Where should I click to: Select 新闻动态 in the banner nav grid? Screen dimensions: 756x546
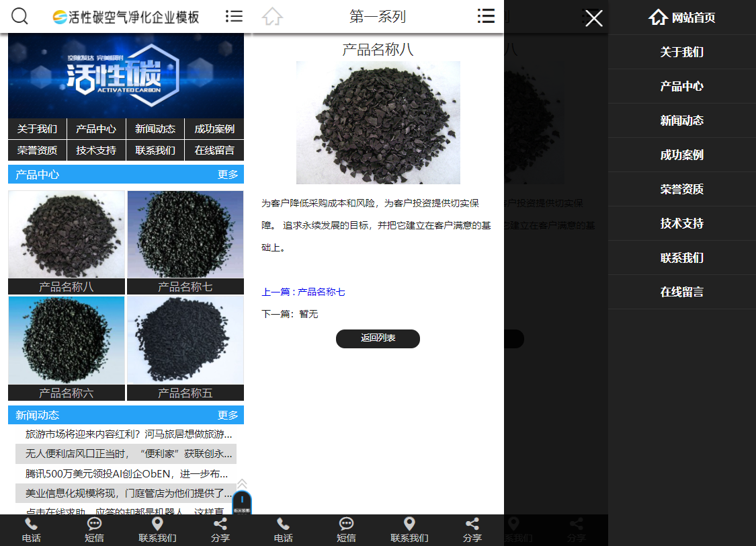click(x=155, y=129)
